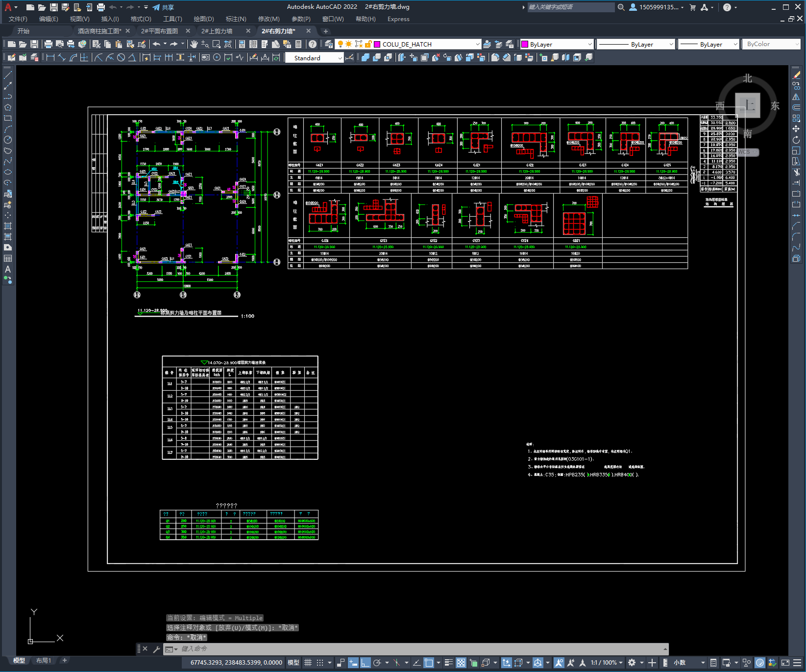Click the 共享 share button
This screenshot has width=806, height=672.
coord(164,7)
